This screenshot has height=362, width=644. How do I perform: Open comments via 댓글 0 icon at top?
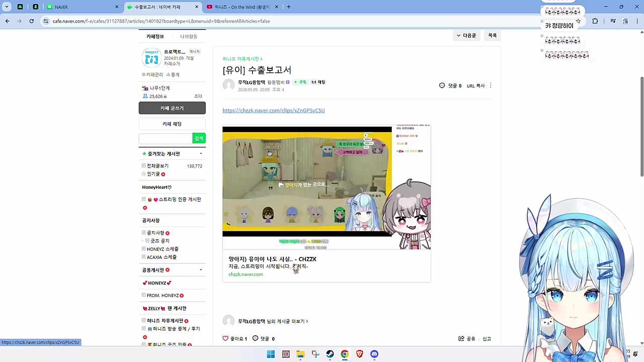tap(450, 85)
